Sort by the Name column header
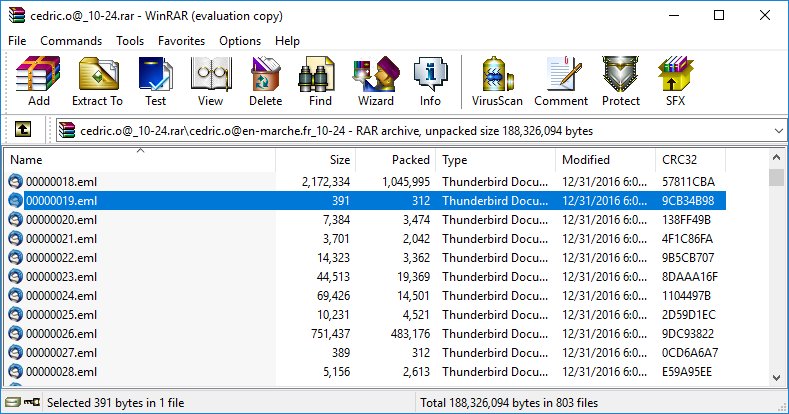Viewport: 789px width, 414px height. (140, 160)
